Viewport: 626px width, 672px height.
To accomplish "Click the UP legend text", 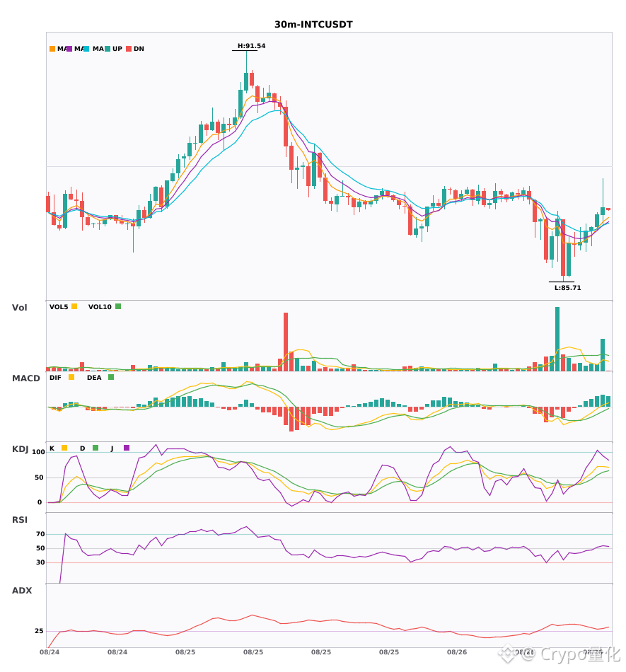I will (117, 49).
